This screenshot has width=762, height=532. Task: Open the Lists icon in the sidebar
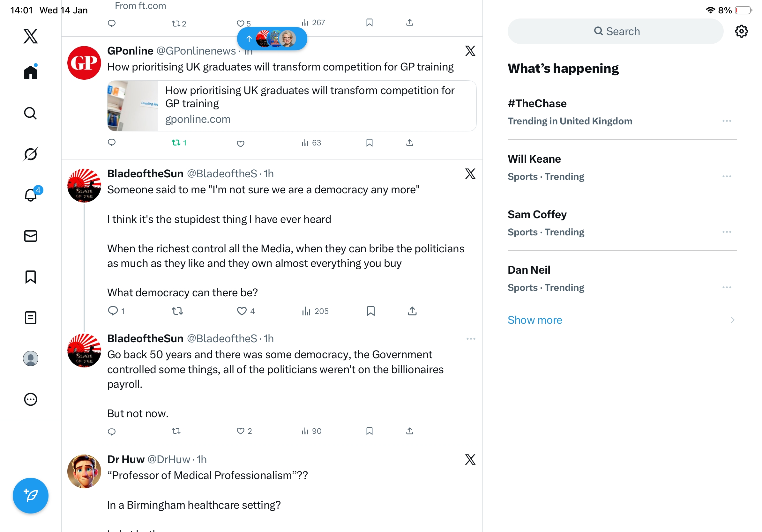tap(31, 318)
